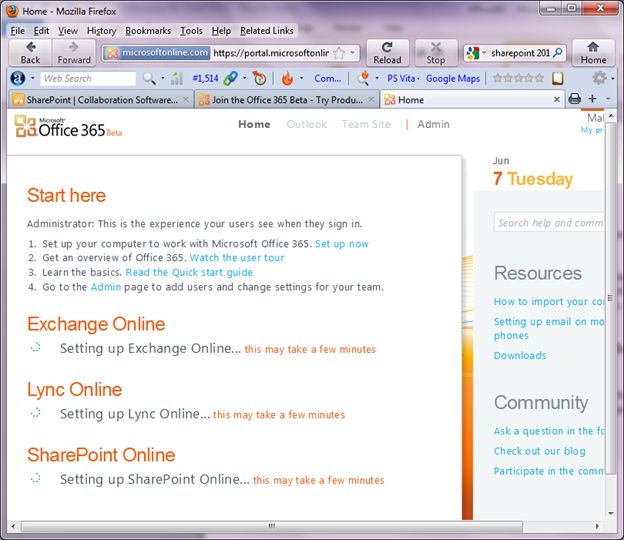Expand the settings gear dropdown arrow
Screen dimensions: 624x540
612,78
